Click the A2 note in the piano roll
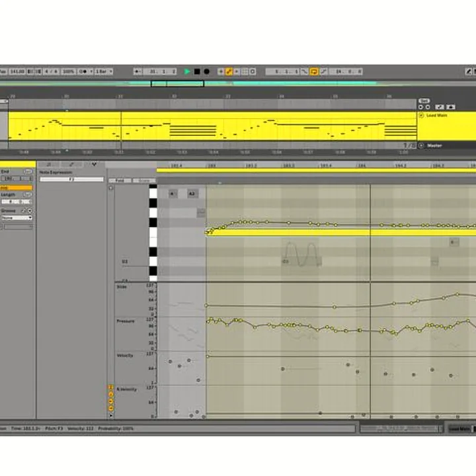This screenshot has height=476, width=476. pyautogui.click(x=192, y=194)
